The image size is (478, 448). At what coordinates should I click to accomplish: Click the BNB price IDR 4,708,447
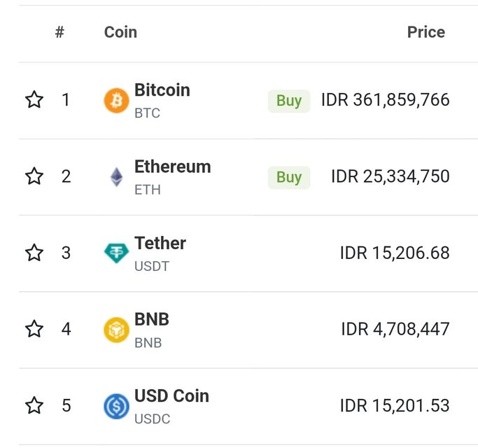(395, 329)
